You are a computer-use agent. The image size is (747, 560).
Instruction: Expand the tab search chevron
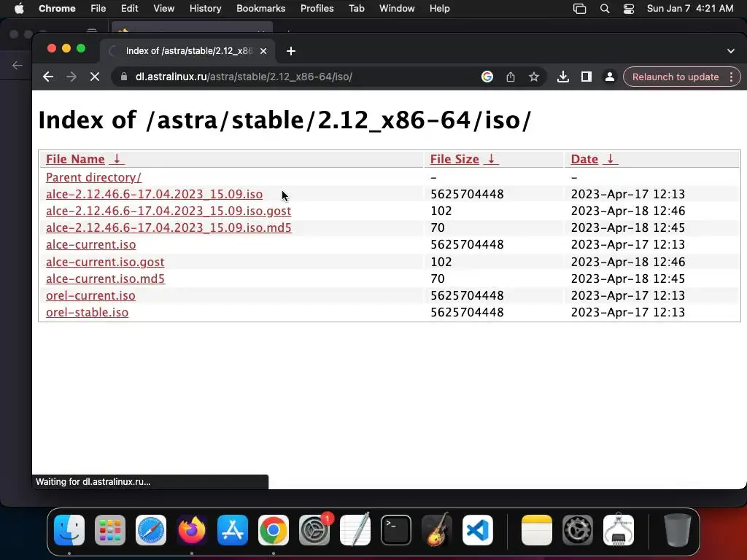click(731, 51)
